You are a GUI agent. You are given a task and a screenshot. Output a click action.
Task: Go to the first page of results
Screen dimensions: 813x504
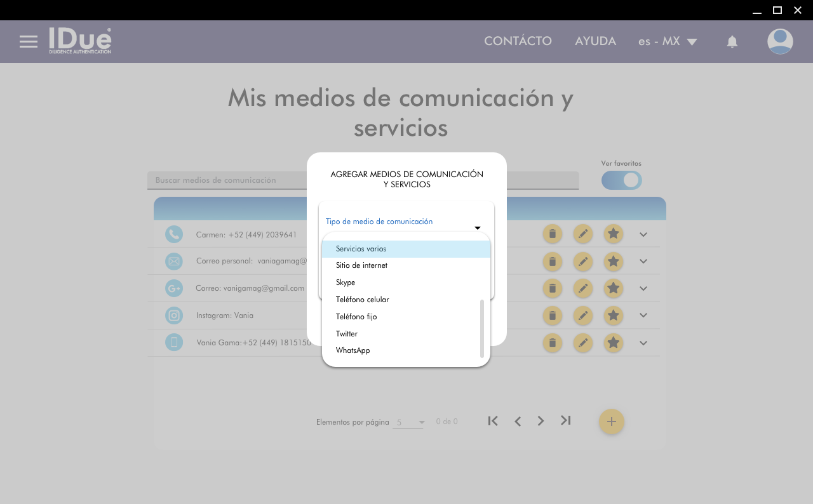pyautogui.click(x=493, y=421)
